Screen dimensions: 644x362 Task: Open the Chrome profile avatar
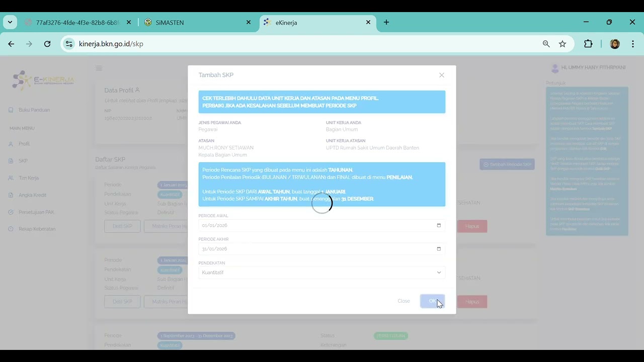[615, 44]
